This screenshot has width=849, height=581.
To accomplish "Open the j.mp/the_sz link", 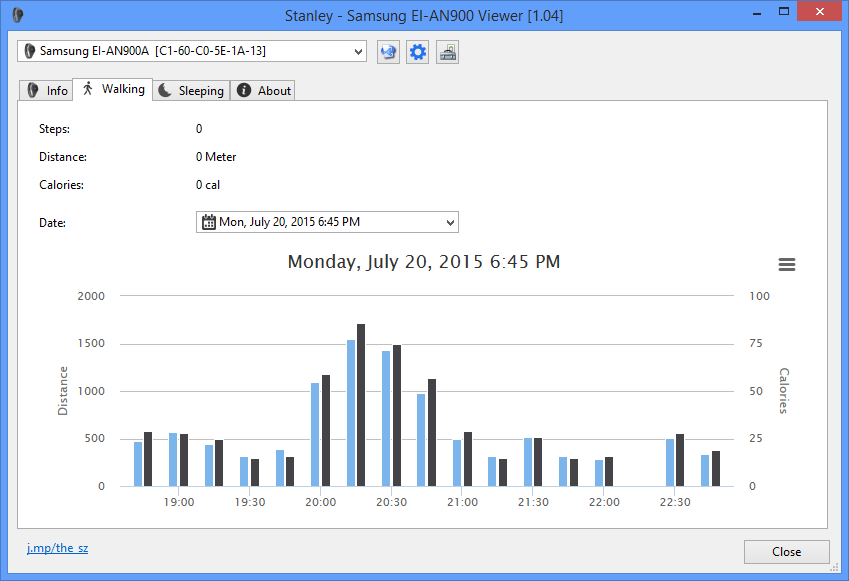I will coord(57,548).
